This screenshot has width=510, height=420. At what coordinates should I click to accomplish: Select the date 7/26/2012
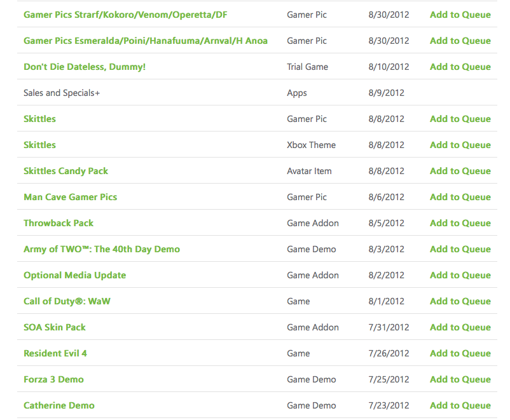(x=389, y=353)
